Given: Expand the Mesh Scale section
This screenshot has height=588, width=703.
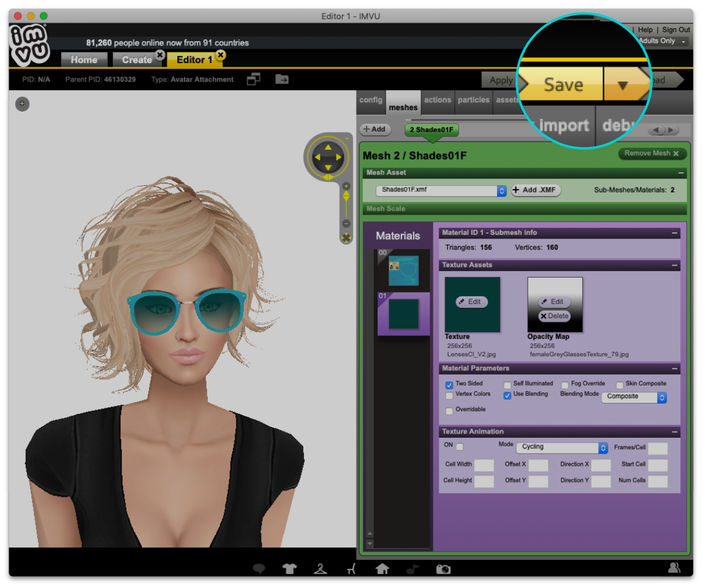Looking at the screenshot, I should [x=524, y=208].
